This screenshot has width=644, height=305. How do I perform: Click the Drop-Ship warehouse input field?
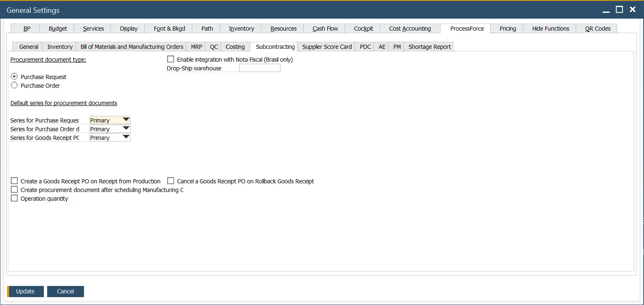coord(259,67)
